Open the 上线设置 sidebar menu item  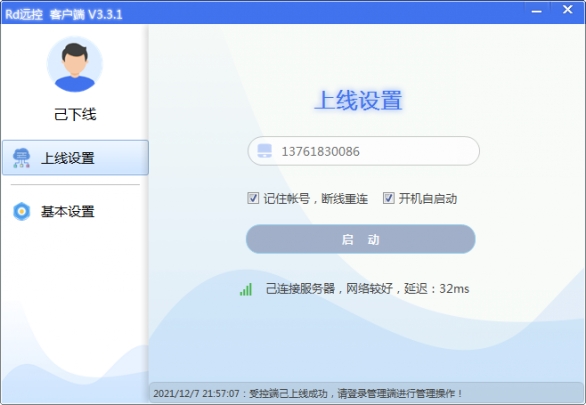click(x=75, y=158)
